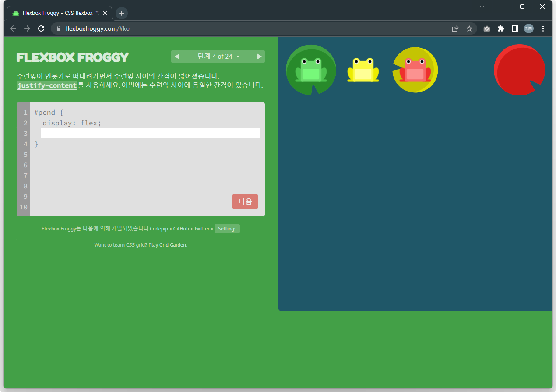Open the extensions puzzle icon
This screenshot has width=556, height=392.
pyautogui.click(x=501, y=28)
